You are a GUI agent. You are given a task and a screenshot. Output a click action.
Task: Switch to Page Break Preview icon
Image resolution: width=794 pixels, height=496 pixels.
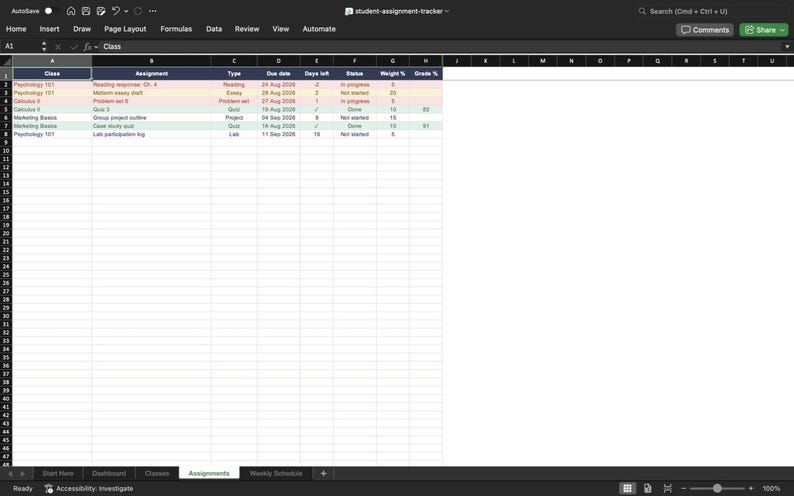coord(667,488)
